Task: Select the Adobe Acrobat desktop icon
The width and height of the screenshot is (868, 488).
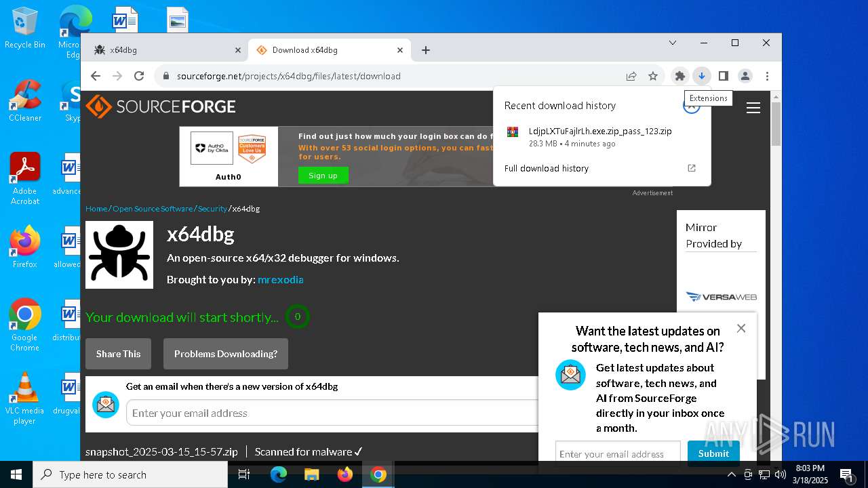Action: pos(24,178)
